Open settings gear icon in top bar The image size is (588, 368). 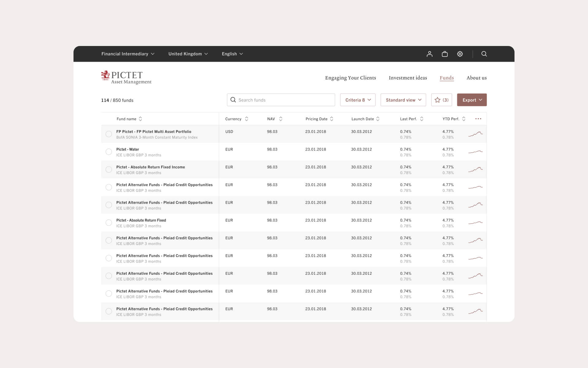(460, 54)
